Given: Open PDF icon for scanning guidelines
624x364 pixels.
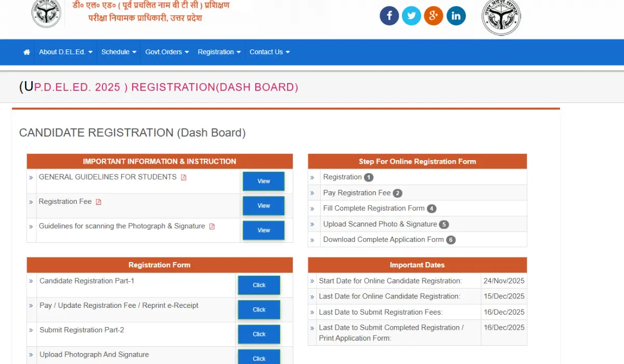Looking at the screenshot, I should 211,226.
